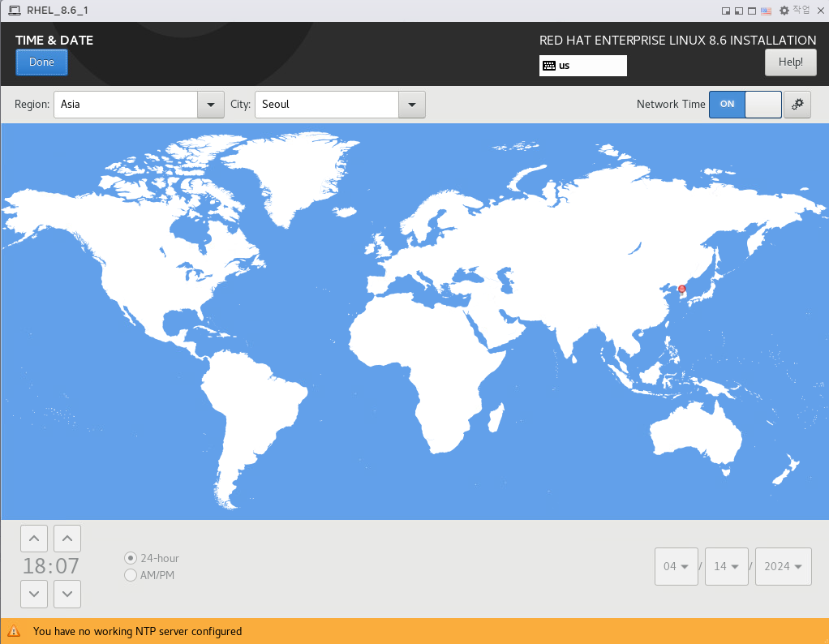Expand the City dropdown arrow
The image size is (829, 644).
(x=412, y=105)
